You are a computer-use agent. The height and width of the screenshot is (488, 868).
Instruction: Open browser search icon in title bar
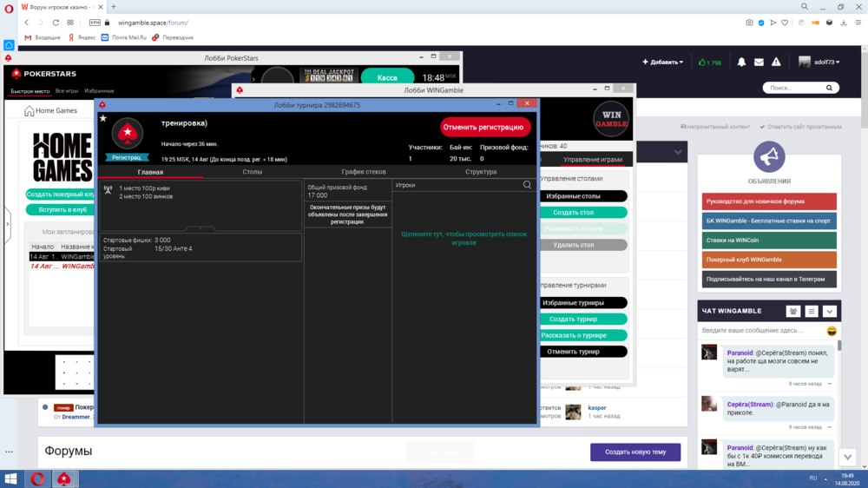(x=805, y=7)
